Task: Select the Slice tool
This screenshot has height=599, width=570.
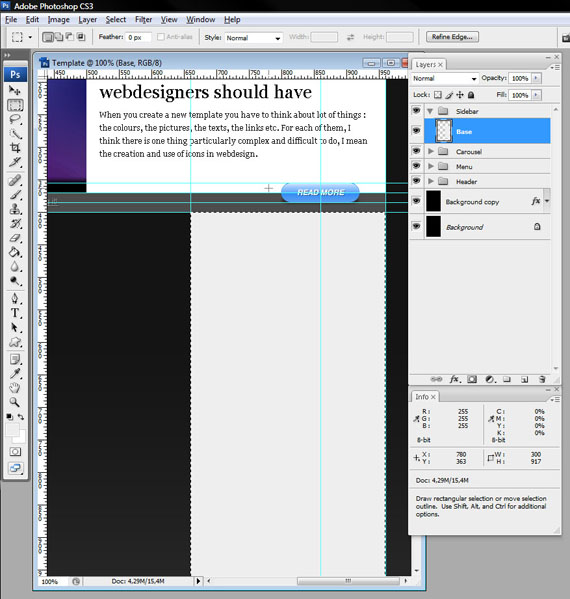Action: click(x=15, y=162)
